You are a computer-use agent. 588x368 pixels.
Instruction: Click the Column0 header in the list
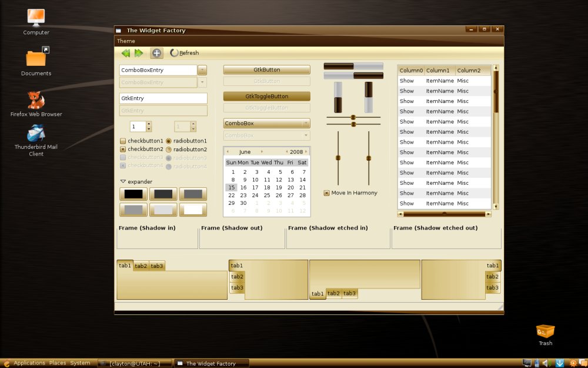(411, 70)
